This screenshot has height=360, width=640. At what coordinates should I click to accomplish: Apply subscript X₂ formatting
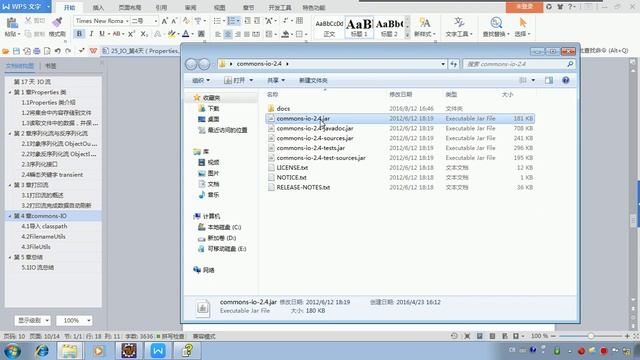[x=144, y=34]
